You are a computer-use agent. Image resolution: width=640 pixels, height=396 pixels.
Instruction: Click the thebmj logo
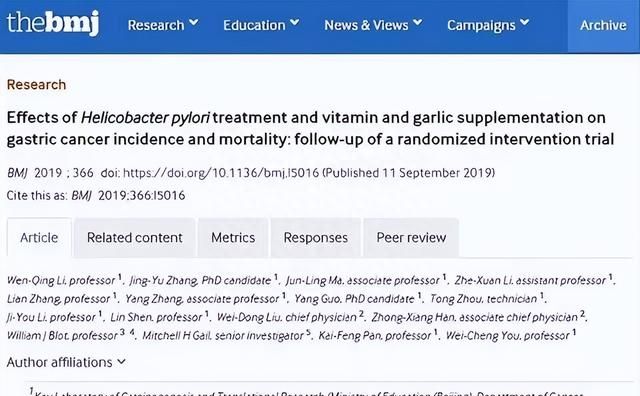(x=53, y=23)
